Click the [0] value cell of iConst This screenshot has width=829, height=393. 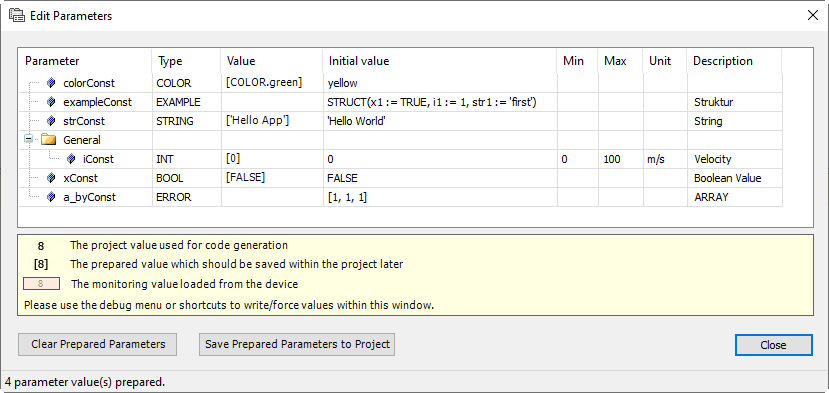click(272, 159)
